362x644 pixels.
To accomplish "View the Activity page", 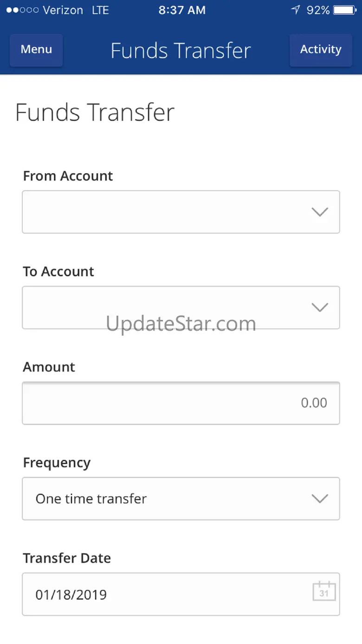I will pyautogui.click(x=321, y=50).
